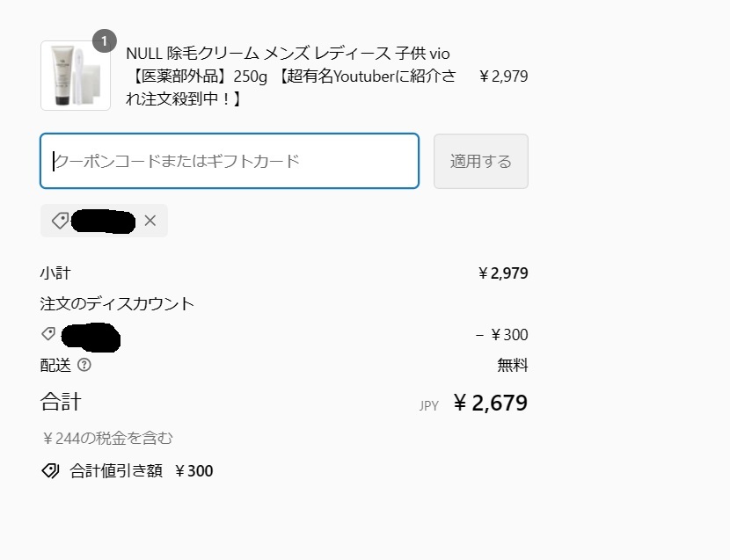Click the 小計 label
This screenshot has height=560, width=730.
tap(55, 273)
